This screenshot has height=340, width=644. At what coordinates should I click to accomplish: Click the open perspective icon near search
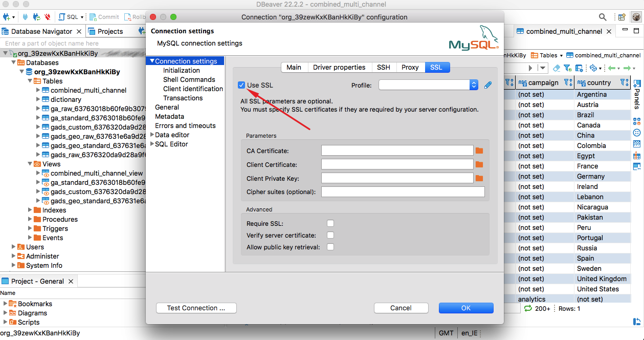[621, 17]
